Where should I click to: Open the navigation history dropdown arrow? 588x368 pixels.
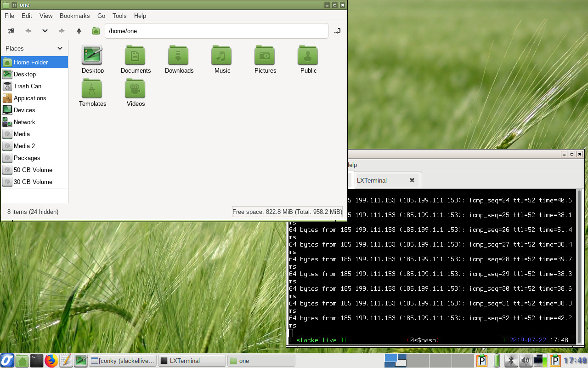[x=45, y=31]
